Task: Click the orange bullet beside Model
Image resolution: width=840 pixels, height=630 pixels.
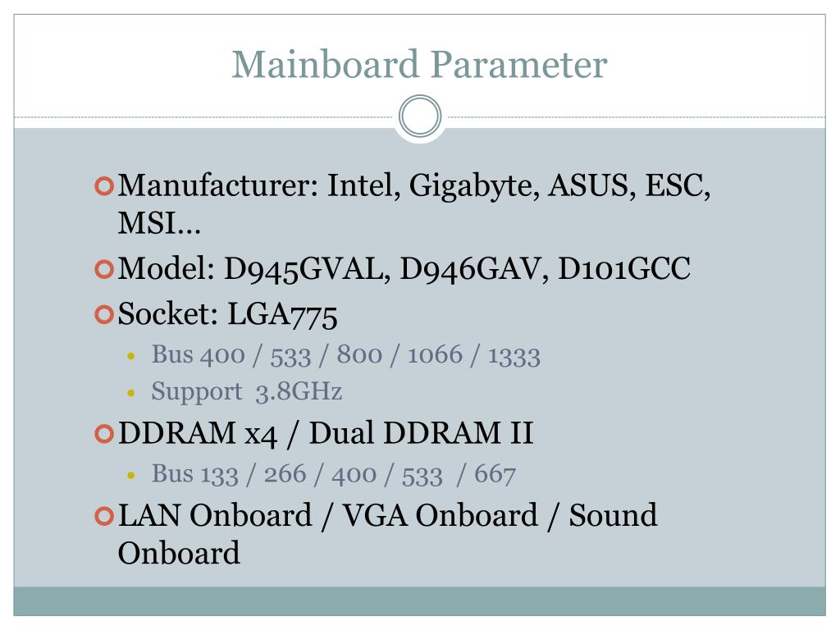Action: [x=104, y=269]
